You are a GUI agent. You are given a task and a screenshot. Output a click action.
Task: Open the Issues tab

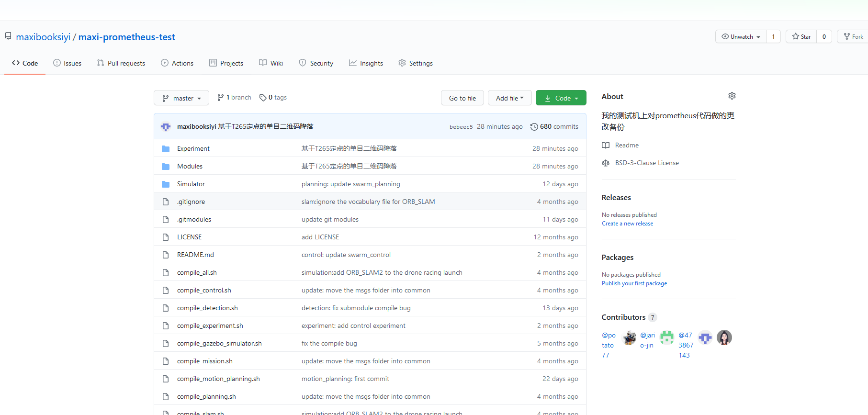(x=67, y=63)
